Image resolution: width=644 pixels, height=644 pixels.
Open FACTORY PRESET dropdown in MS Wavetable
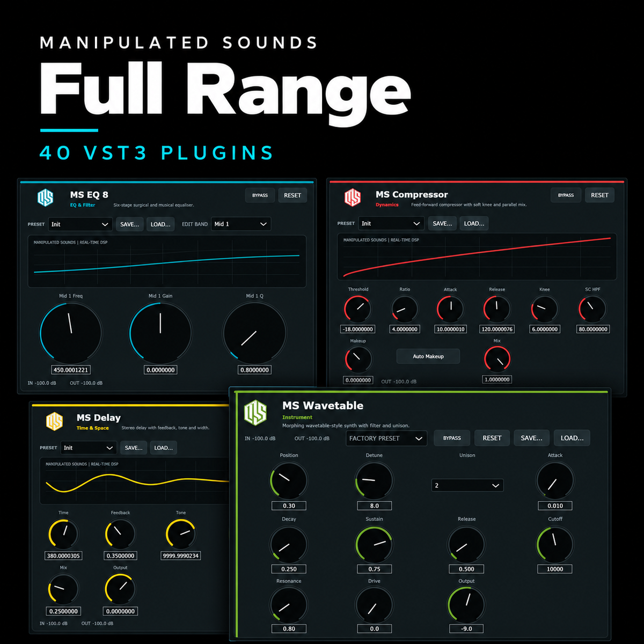(386, 438)
